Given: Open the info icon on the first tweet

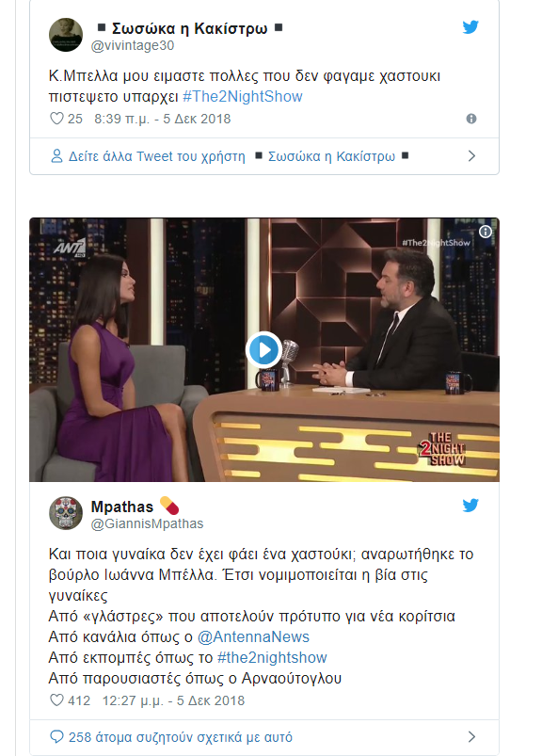Looking at the screenshot, I should [x=471, y=119].
